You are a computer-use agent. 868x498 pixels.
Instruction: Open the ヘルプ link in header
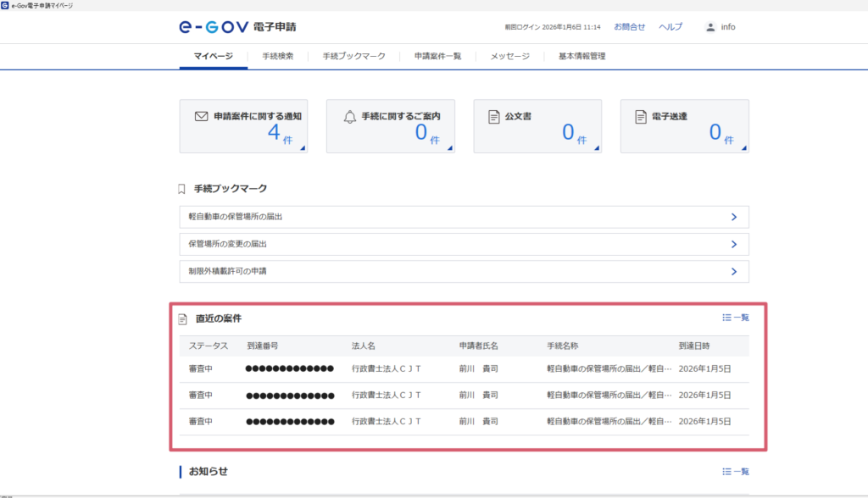pyautogui.click(x=670, y=27)
